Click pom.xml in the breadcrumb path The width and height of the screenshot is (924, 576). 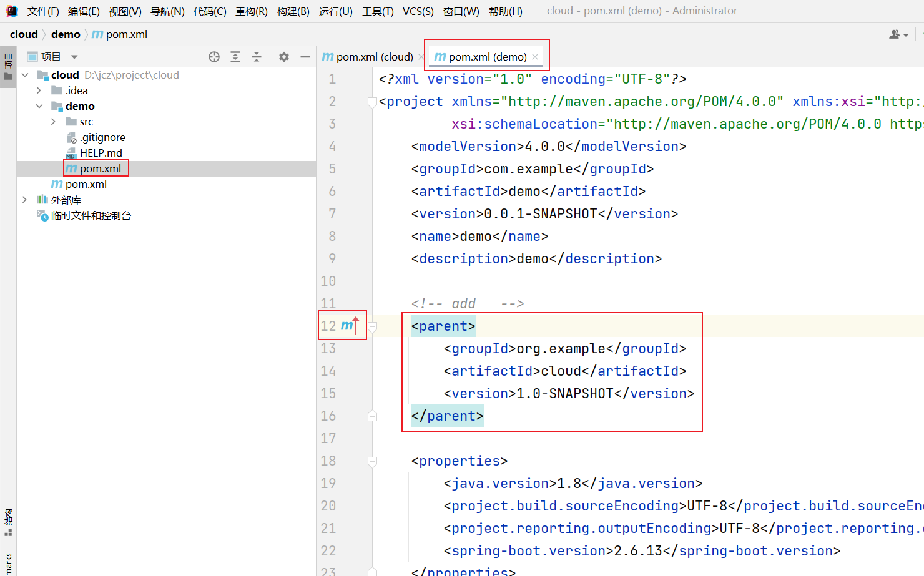point(120,34)
